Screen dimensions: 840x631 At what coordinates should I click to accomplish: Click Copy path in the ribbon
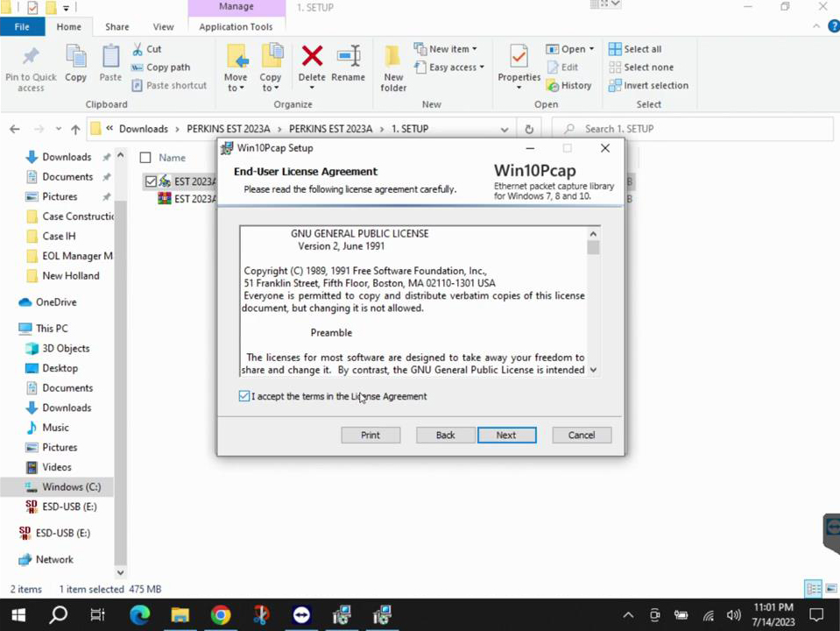pyautogui.click(x=160, y=67)
